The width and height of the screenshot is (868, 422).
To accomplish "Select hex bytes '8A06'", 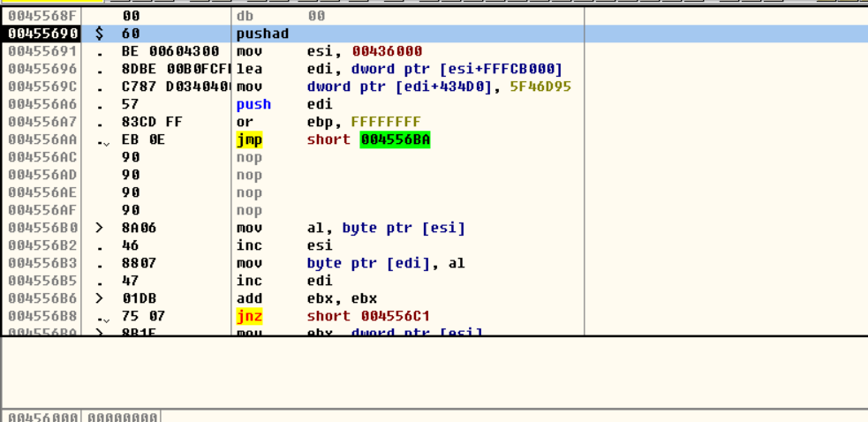I will [139, 228].
